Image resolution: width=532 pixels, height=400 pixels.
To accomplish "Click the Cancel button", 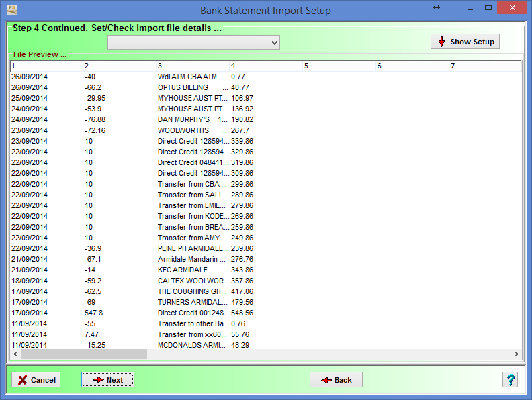I will [x=36, y=380].
